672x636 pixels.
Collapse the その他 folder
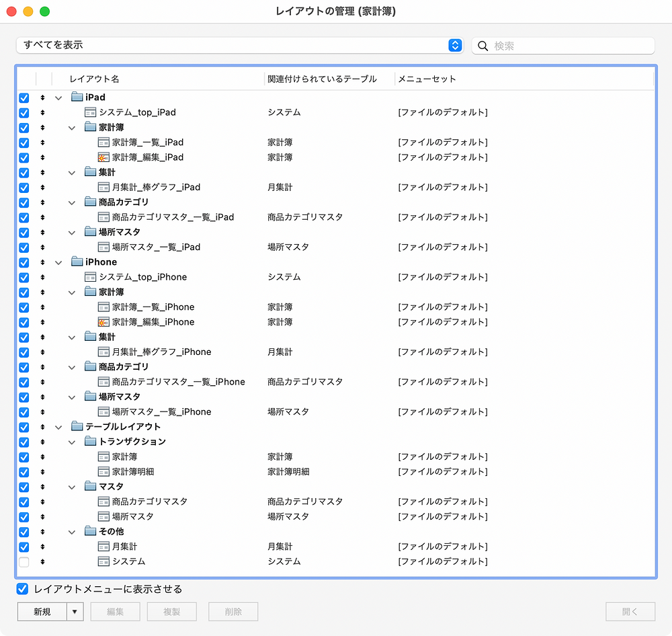point(72,532)
